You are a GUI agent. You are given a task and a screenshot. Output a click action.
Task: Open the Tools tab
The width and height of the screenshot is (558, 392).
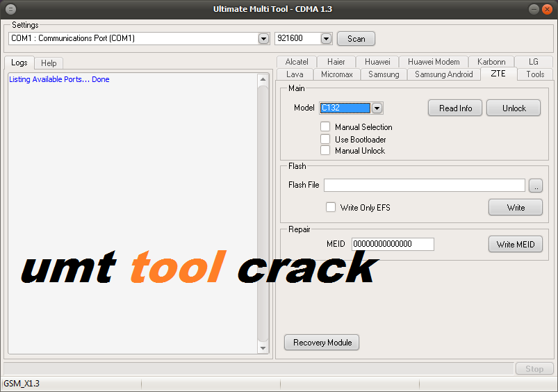click(x=535, y=74)
